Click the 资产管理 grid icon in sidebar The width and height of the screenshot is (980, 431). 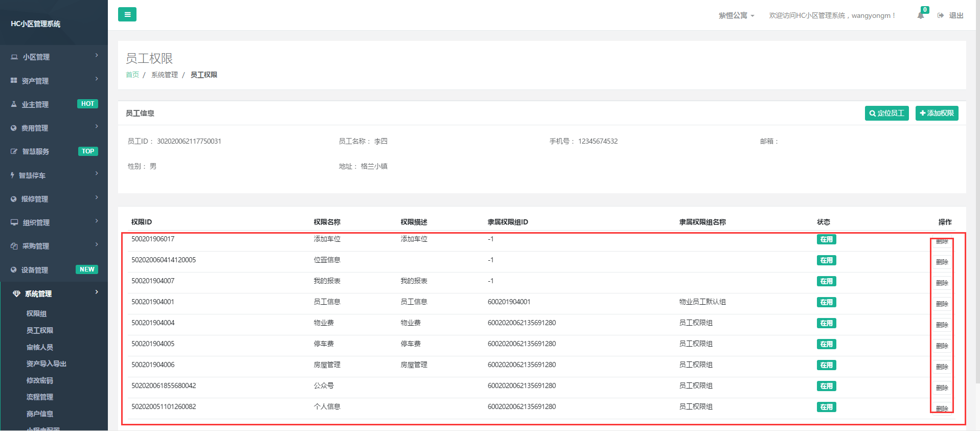pos(14,80)
